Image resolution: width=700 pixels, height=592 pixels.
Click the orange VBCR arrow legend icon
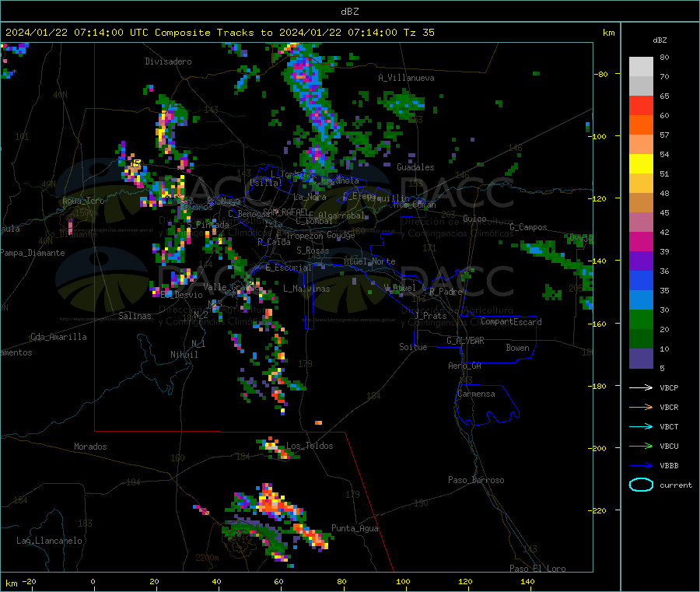point(641,407)
